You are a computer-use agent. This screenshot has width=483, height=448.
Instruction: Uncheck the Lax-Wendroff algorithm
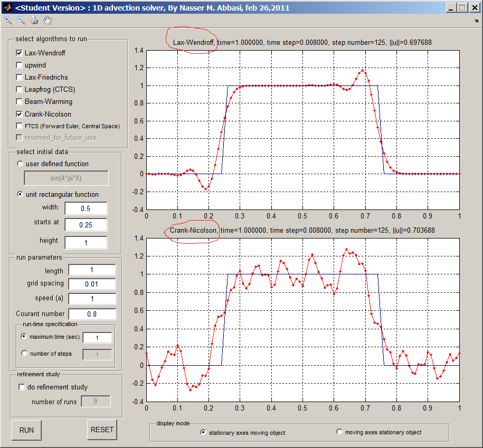coord(20,53)
